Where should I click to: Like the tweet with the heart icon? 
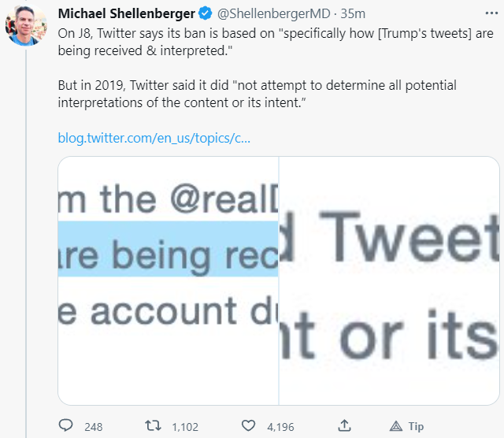pyautogui.click(x=249, y=426)
